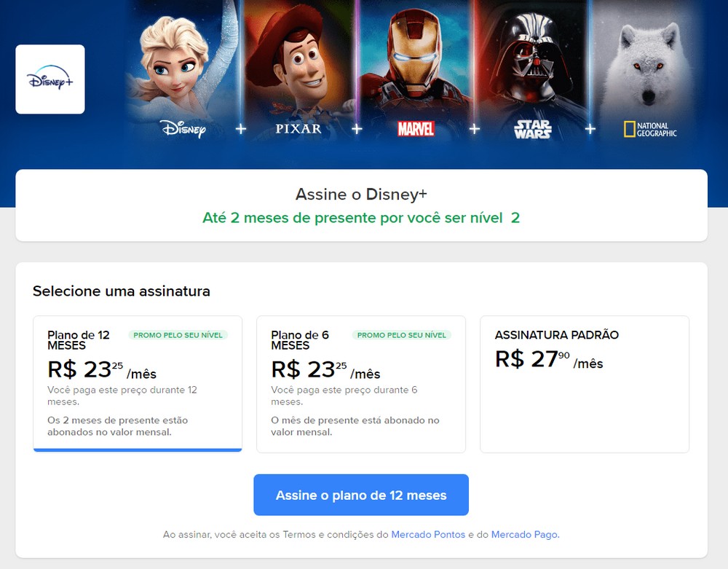The width and height of the screenshot is (728, 569).
Task: Click the Star Wars logo
Action: point(533,130)
